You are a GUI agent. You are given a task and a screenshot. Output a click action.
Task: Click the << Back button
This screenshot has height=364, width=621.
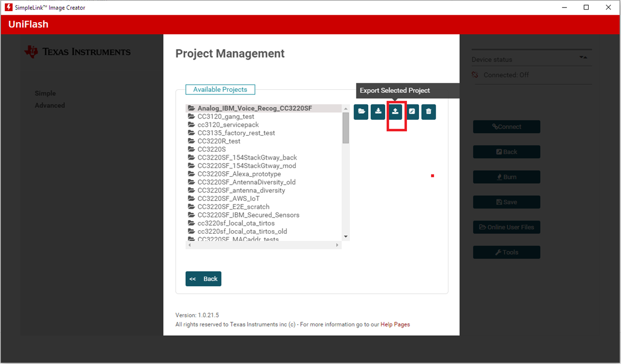(203, 279)
